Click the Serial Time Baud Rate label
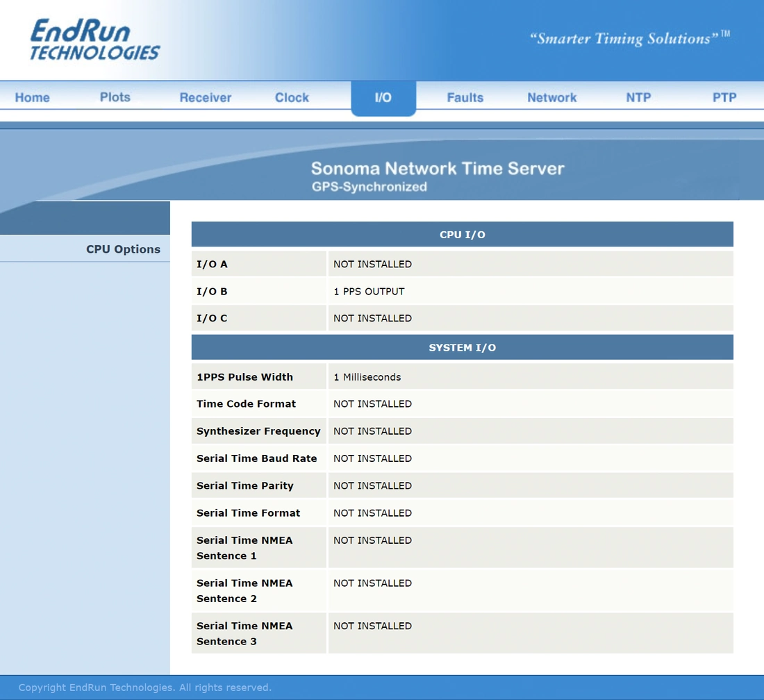Viewport: 764px width, 700px height. pos(257,458)
